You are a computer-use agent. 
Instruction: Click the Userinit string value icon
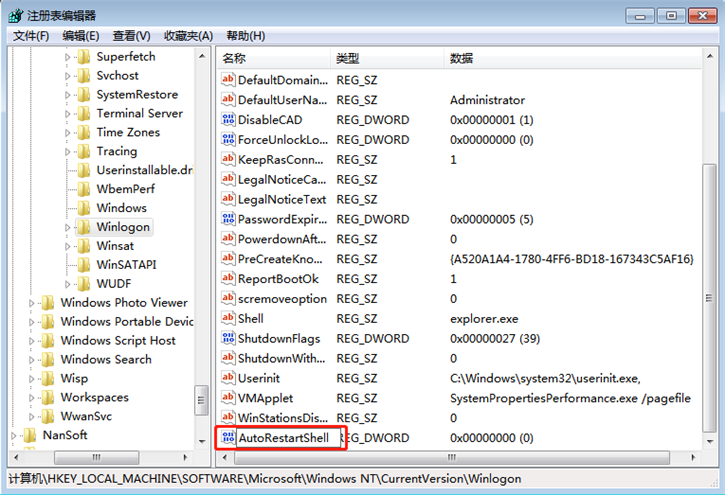[x=228, y=378]
